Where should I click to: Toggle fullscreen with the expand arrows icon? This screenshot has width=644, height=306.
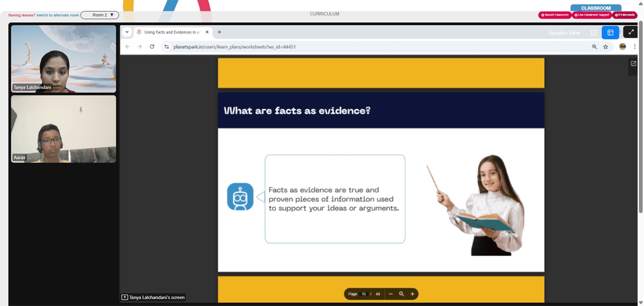click(x=631, y=32)
